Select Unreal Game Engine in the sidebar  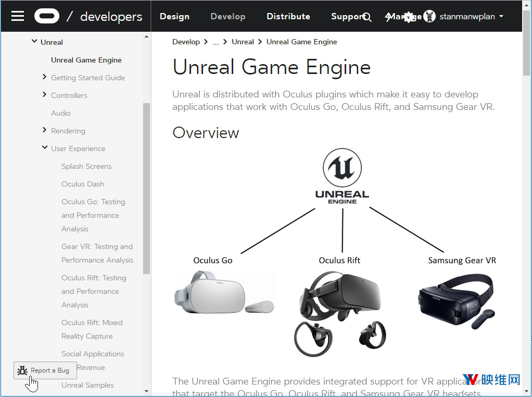[x=86, y=60]
